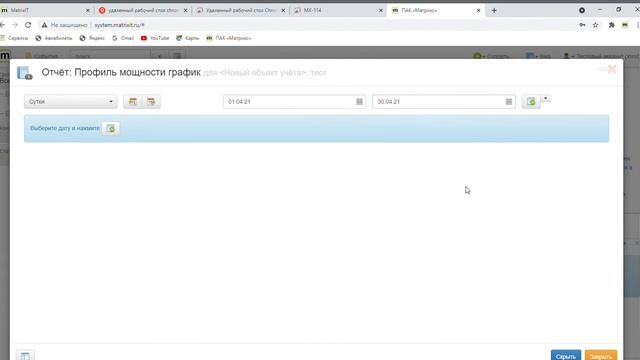This screenshot has height=360, width=640.
Task: Open the ПАК «Матрикс» bookmark
Action: (x=229, y=38)
